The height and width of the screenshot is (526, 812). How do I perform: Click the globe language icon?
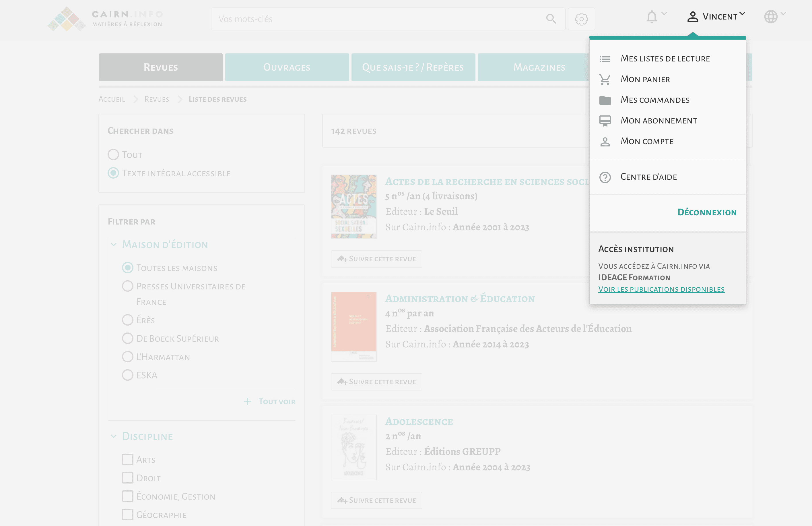(x=770, y=17)
